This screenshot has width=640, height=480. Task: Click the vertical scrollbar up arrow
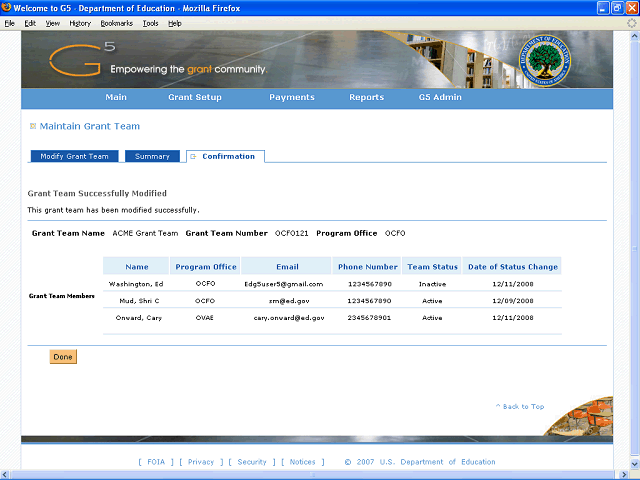point(634,36)
